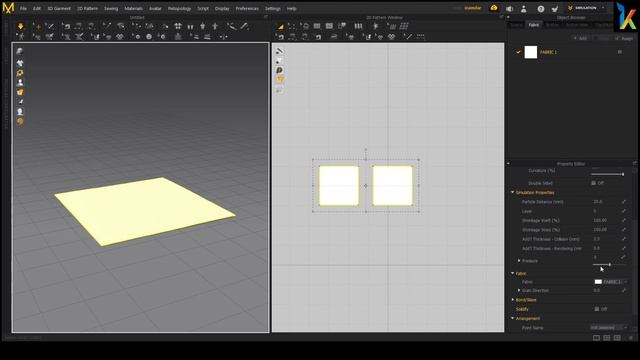Collapse the Fabric section in Property Editor
The image size is (640, 360).
coord(513,273)
